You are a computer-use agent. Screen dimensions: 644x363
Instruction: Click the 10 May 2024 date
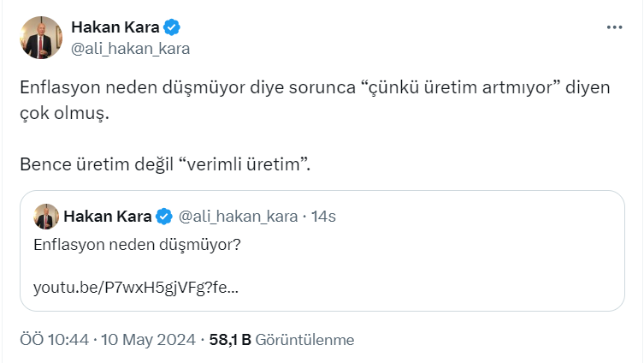(x=149, y=339)
